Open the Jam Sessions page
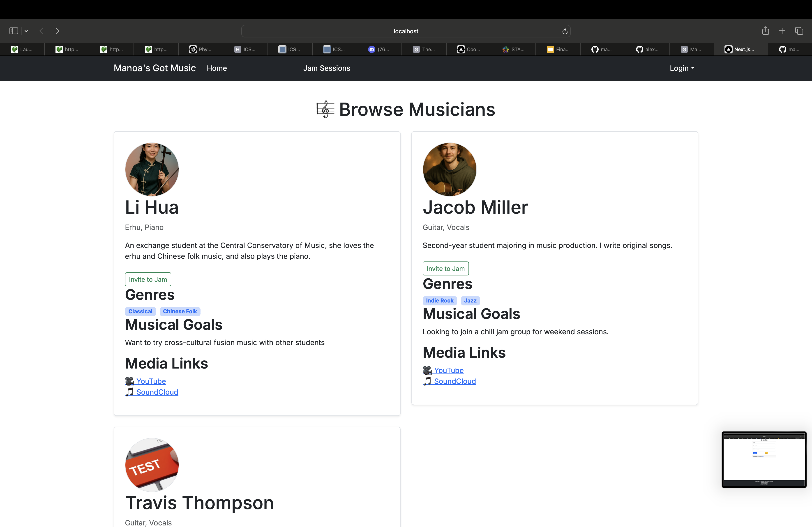Image resolution: width=812 pixels, height=527 pixels. click(327, 68)
